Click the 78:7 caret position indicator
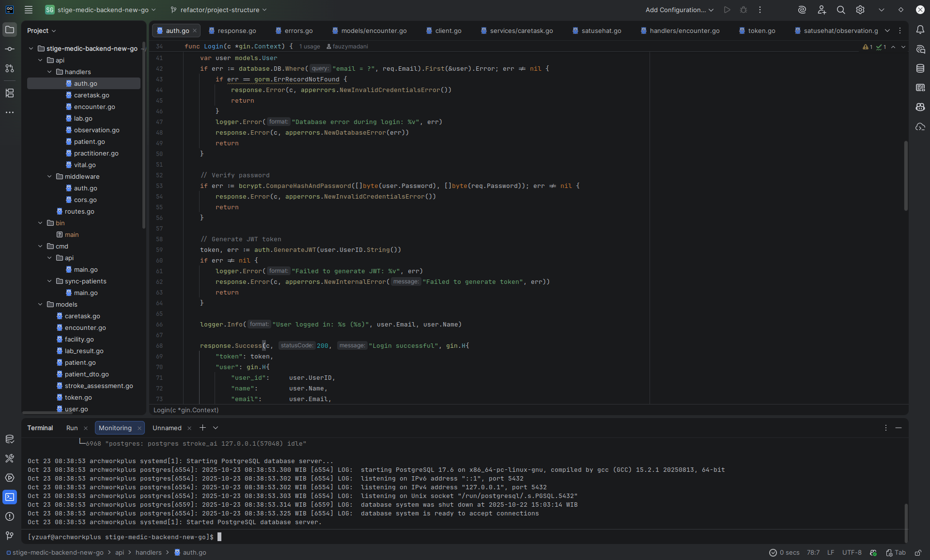The image size is (930, 560). [x=813, y=553]
